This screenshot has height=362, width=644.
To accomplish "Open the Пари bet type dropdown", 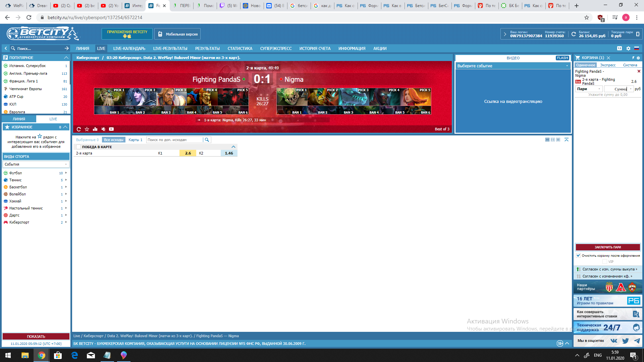I will pyautogui.click(x=589, y=89).
